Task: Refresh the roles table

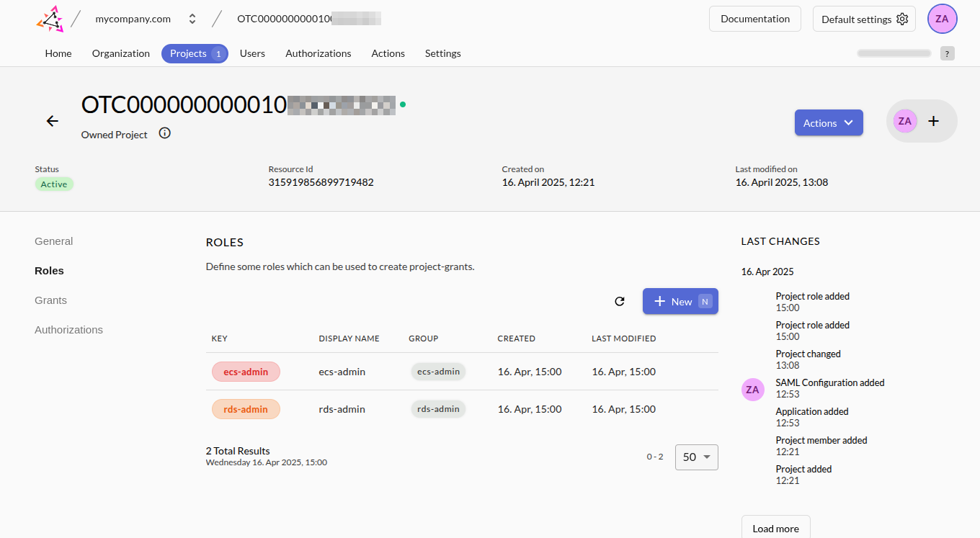Action: coord(619,301)
